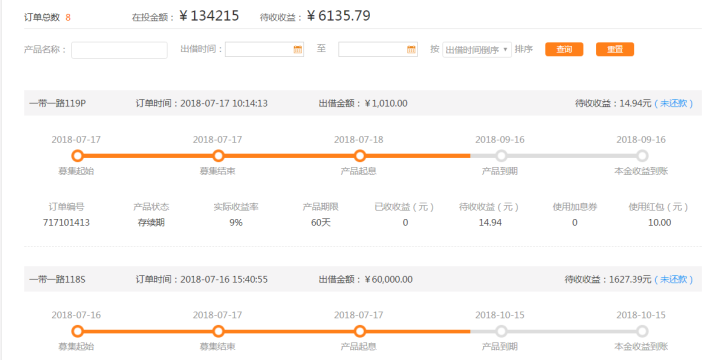Click the 使用红包（元） column header
Image resolution: width=720 pixels, height=360 pixels.
[659, 207]
